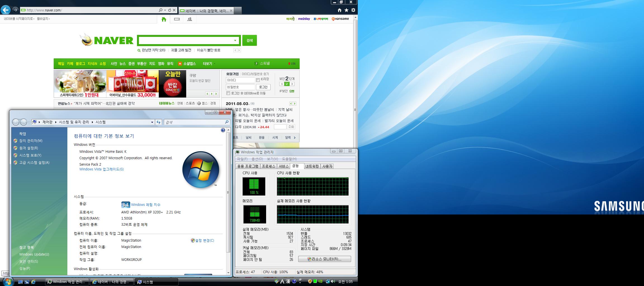644x286 pixels.
Task: Open 파일(F) menu in Task Manager
Action: pyautogui.click(x=242, y=159)
